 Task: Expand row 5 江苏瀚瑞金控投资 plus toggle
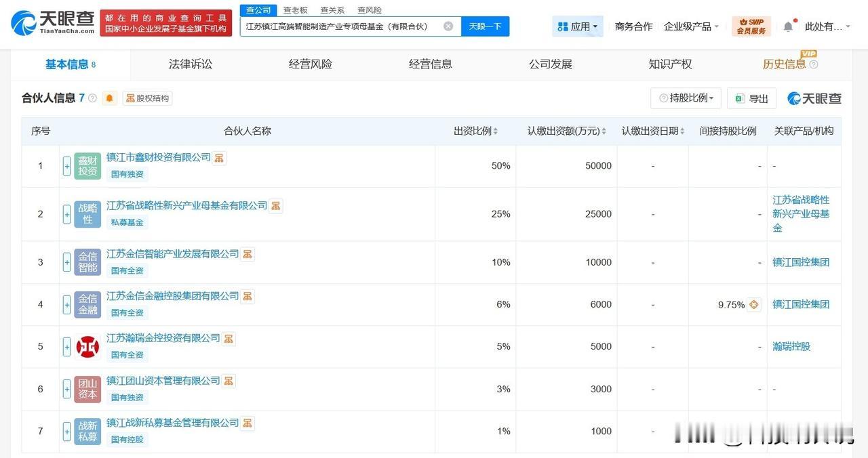pos(66,346)
